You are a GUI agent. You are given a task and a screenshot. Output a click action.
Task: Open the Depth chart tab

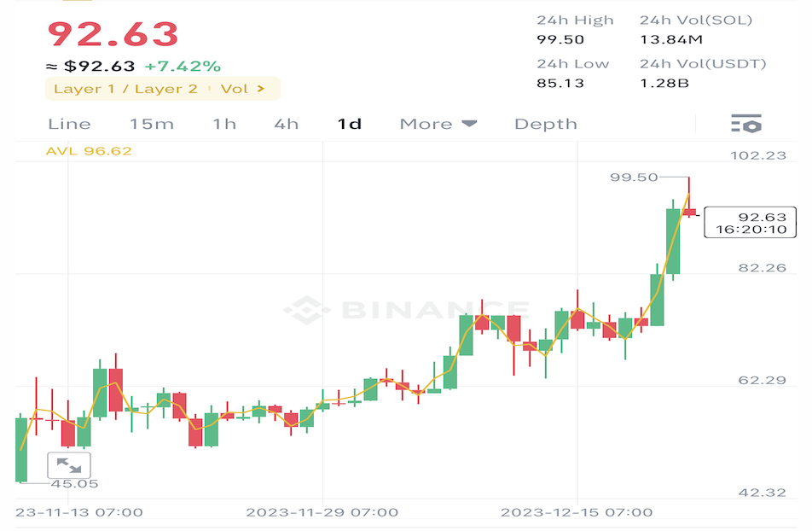[x=546, y=124]
